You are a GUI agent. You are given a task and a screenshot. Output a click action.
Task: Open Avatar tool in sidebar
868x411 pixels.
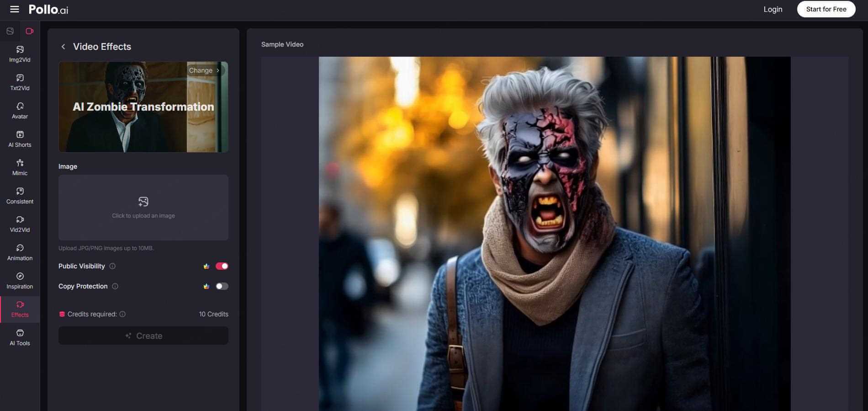point(20,111)
